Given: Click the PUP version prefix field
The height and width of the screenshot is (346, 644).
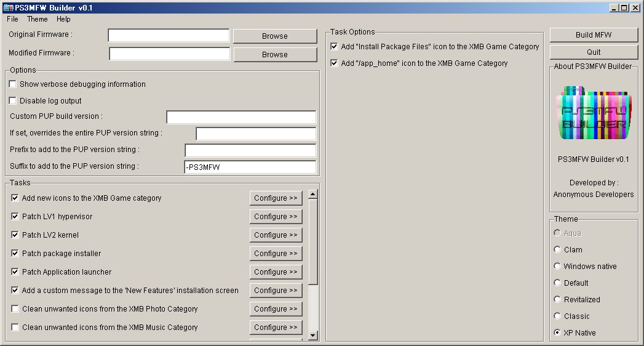Looking at the screenshot, I should [250, 150].
